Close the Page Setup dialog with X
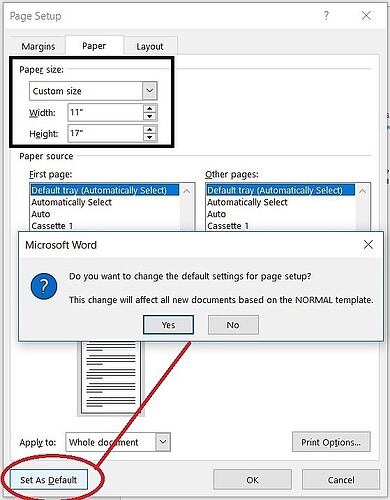 click(x=366, y=15)
